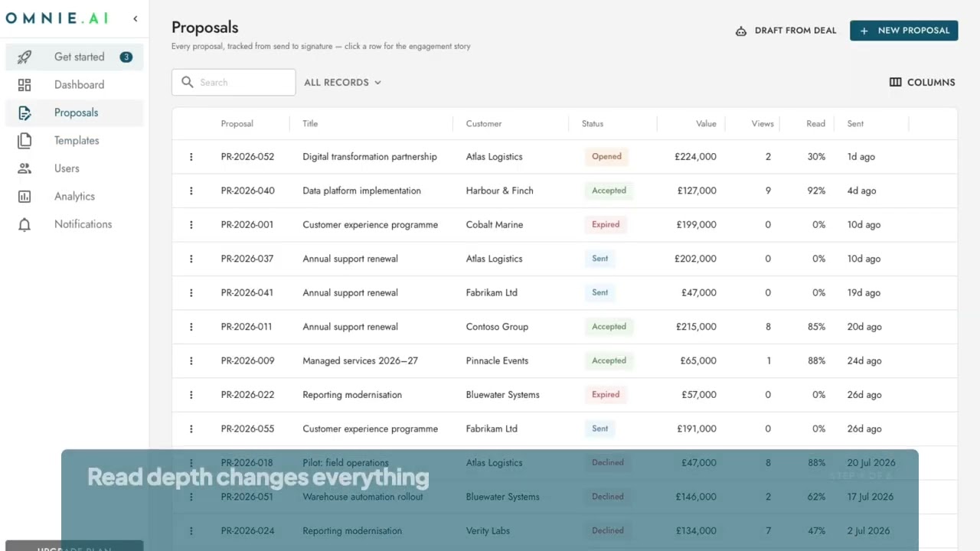Collapse the sidebar using the chevron arrow

(x=136, y=18)
